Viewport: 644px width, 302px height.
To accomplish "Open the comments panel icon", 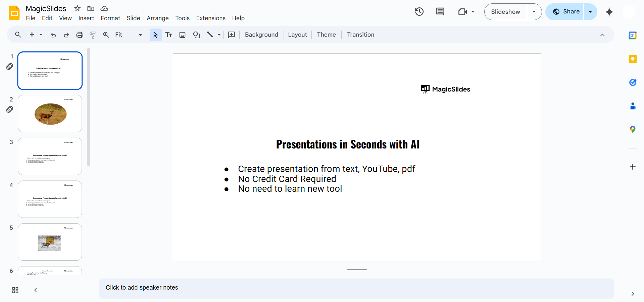I will point(440,12).
